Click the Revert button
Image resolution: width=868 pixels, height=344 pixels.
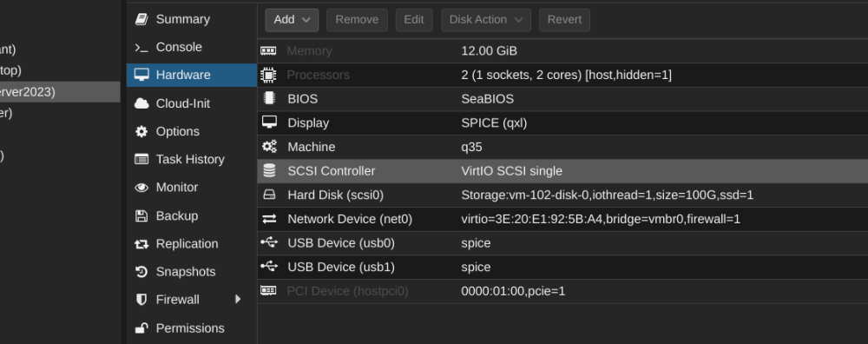click(565, 20)
